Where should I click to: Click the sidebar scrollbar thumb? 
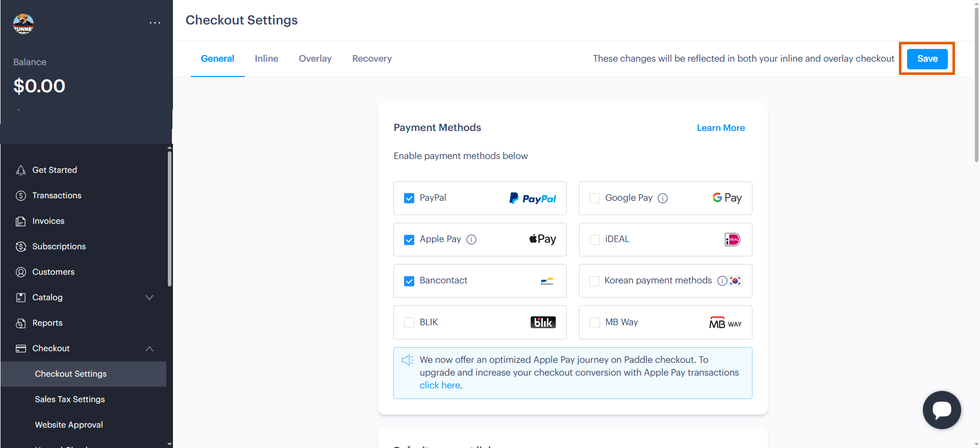tap(169, 219)
